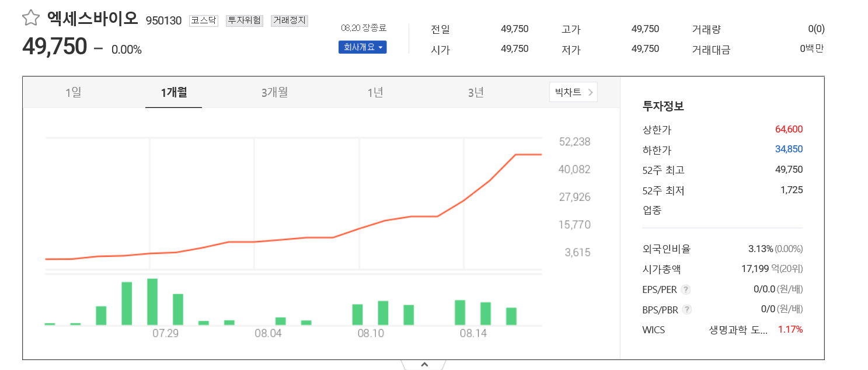Click stock code 950130
Image resolution: width=868 pixels, height=370 pixels.
(163, 20)
